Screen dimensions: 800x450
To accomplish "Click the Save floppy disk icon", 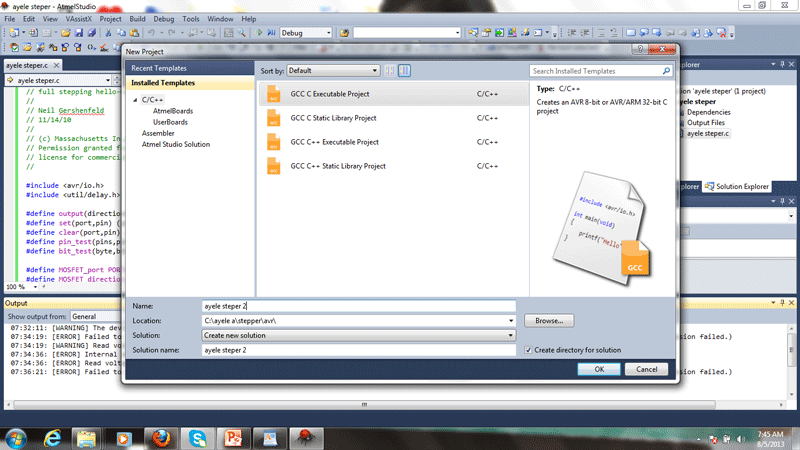I will [79, 33].
